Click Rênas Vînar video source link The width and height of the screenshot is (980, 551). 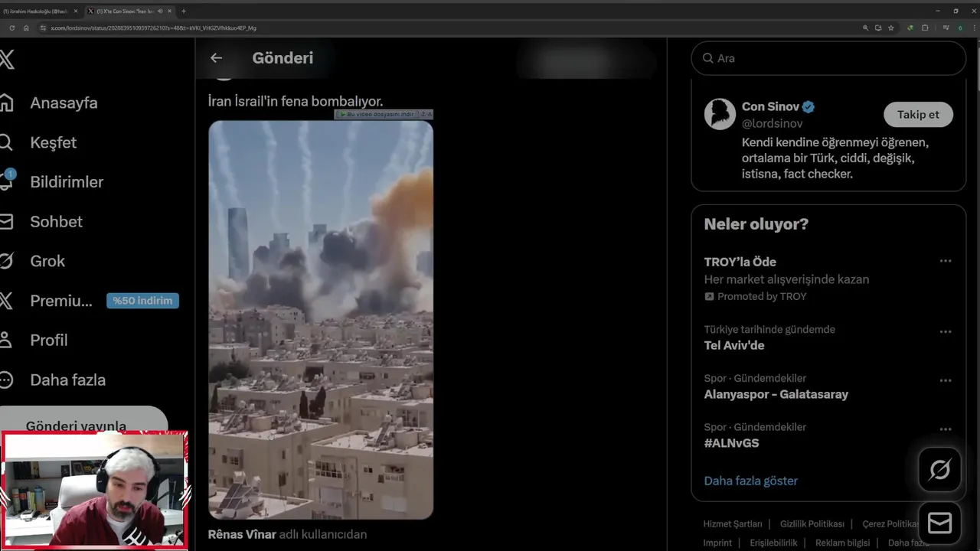[x=242, y=534]
